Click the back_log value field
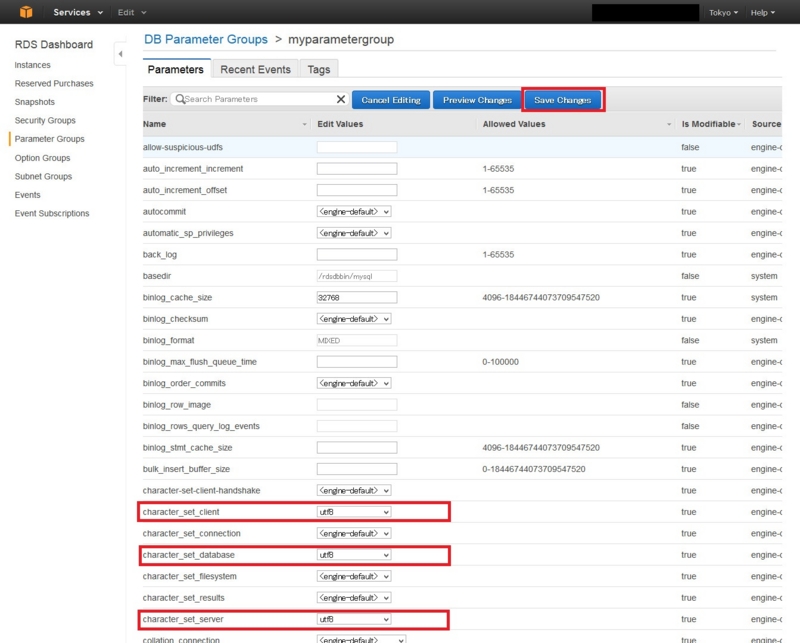This screenshot has height=643, width=800. (x=357, y=254)
